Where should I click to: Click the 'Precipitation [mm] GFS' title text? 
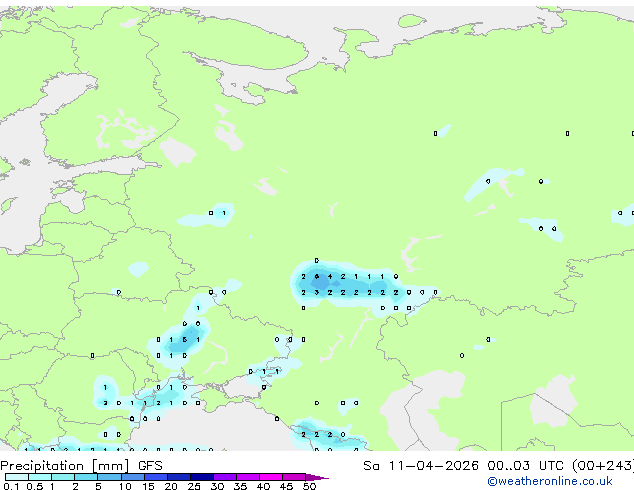point(81,466)
